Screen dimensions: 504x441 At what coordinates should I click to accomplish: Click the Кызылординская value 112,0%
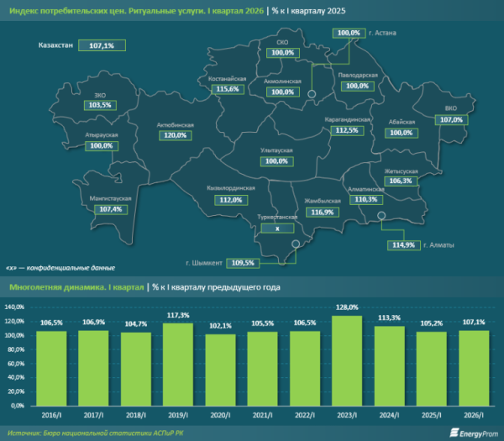coord(231,200)
